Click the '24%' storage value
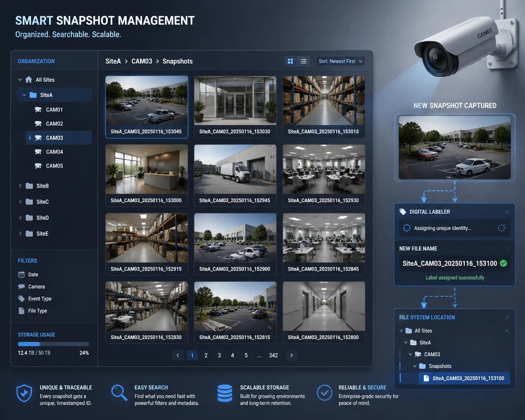The width and height of the screenshot is (525, 420). (84, 353)
